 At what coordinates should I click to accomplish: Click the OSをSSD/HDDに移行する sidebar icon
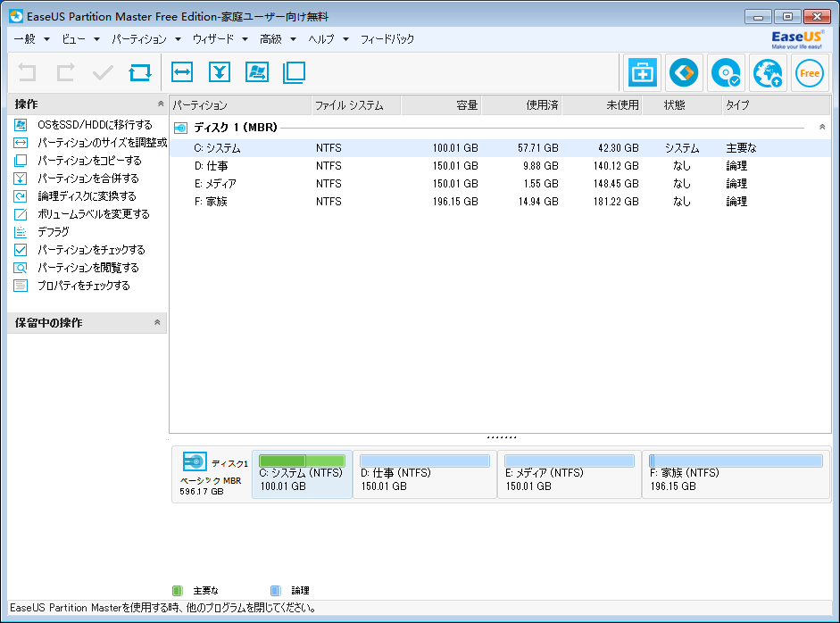tap(21, 125)
